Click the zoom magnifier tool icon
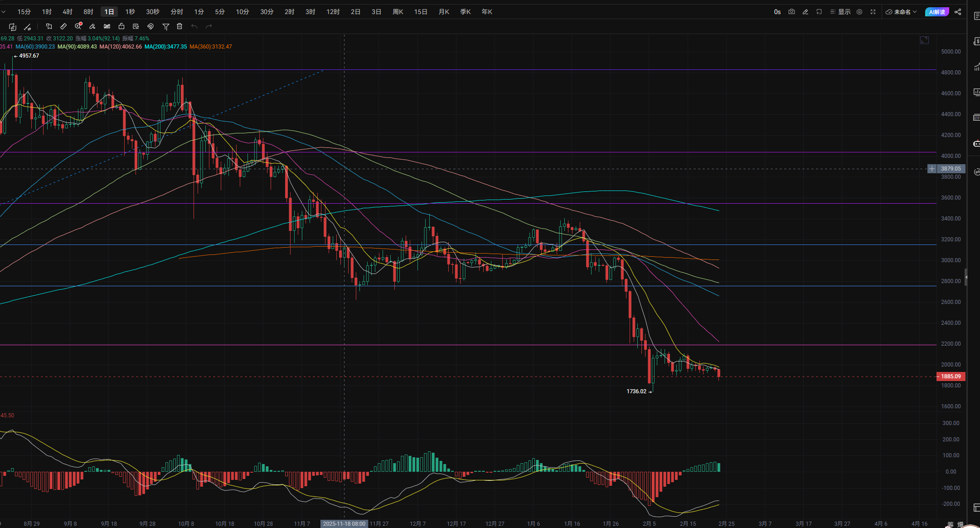This screenshot has height=528, width=980. pos(78,26)
